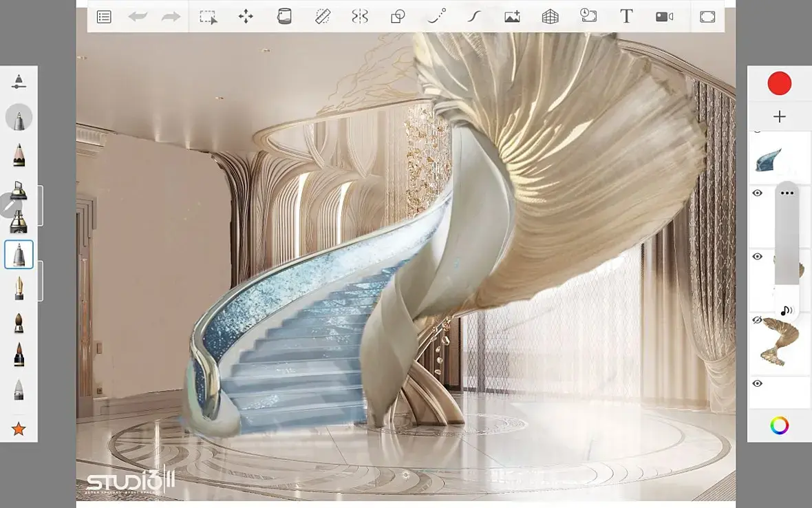Select the Flood Fill bucket tool
Viewport: 812px width, 508px height.
pyautogui.click(x=284, y=17)
